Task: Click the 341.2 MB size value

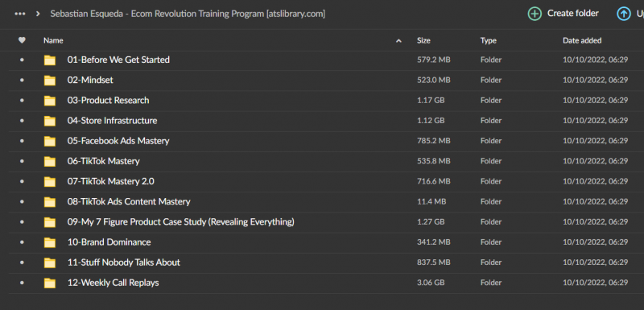Action: point(434,242)
